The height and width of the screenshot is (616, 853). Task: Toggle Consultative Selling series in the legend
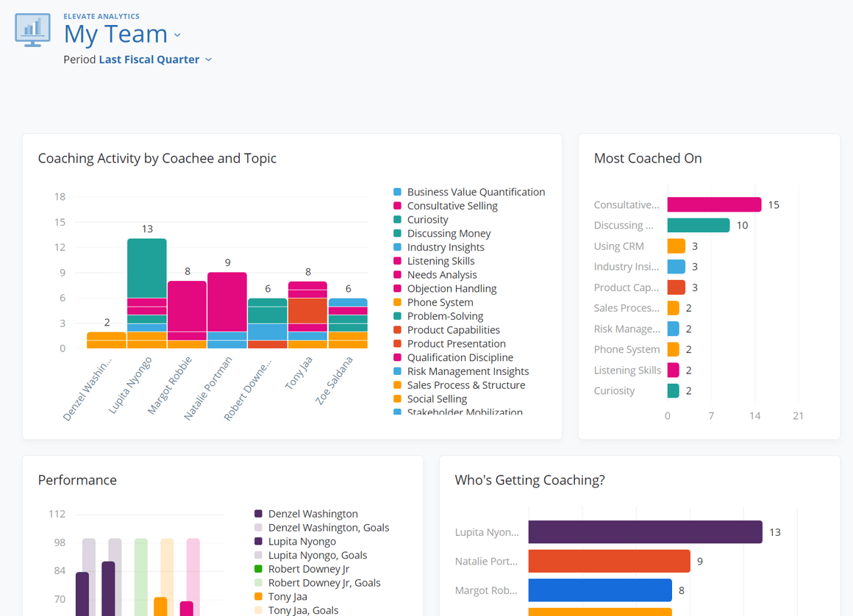pyautogui.click(x=446, y=206)
